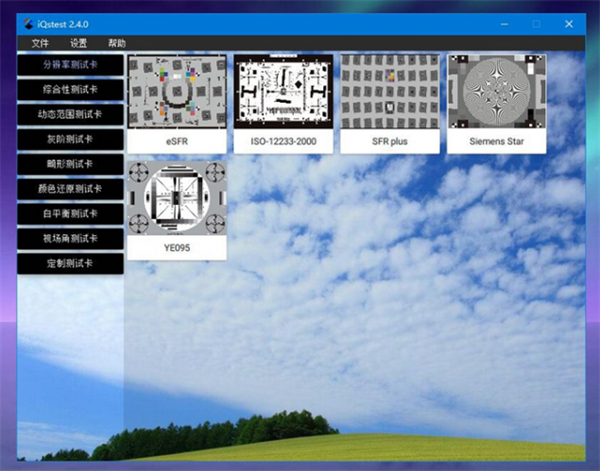Screen dimensions: 600x471
Task: Select the YE095 test chart
Action: tap(177, 209)
